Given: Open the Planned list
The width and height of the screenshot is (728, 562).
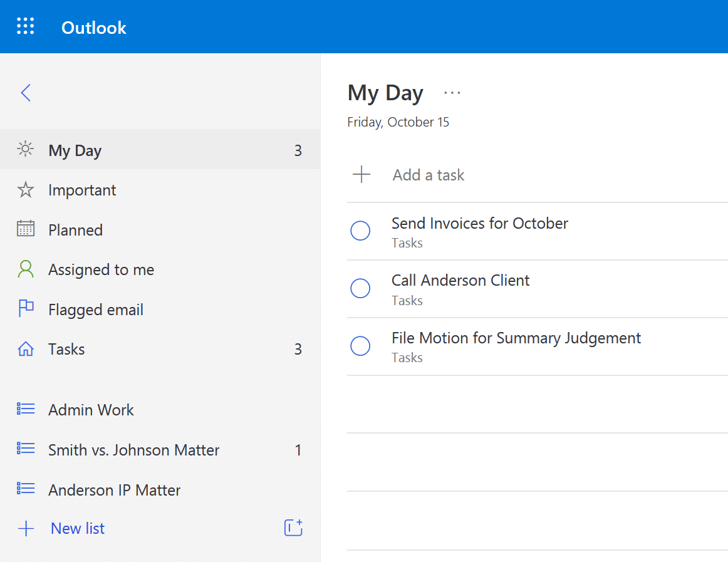Looking at the screenshot, I should 160,229.
